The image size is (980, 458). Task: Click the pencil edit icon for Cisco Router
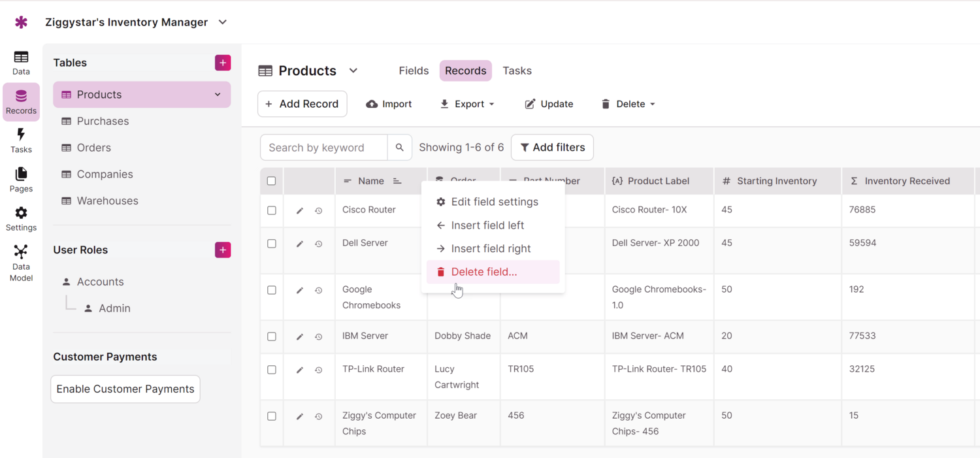click(300, 211)
